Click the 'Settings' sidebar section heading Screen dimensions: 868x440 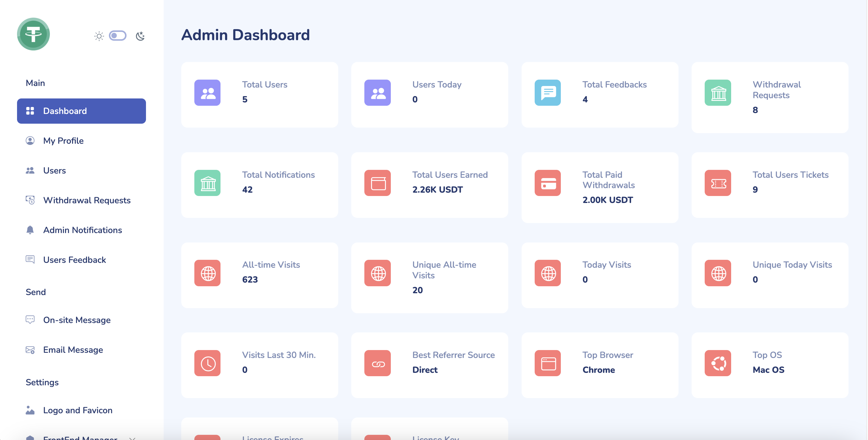42,383
